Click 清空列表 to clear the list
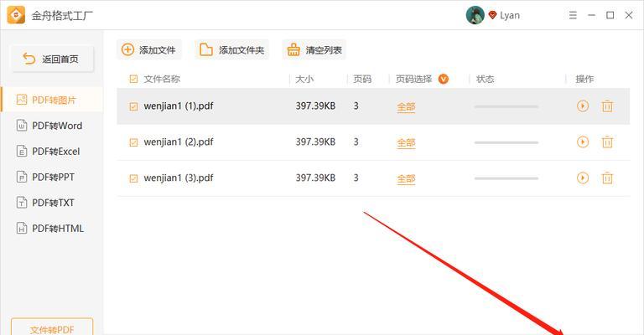Screen dimensions: 644x335 314,50
